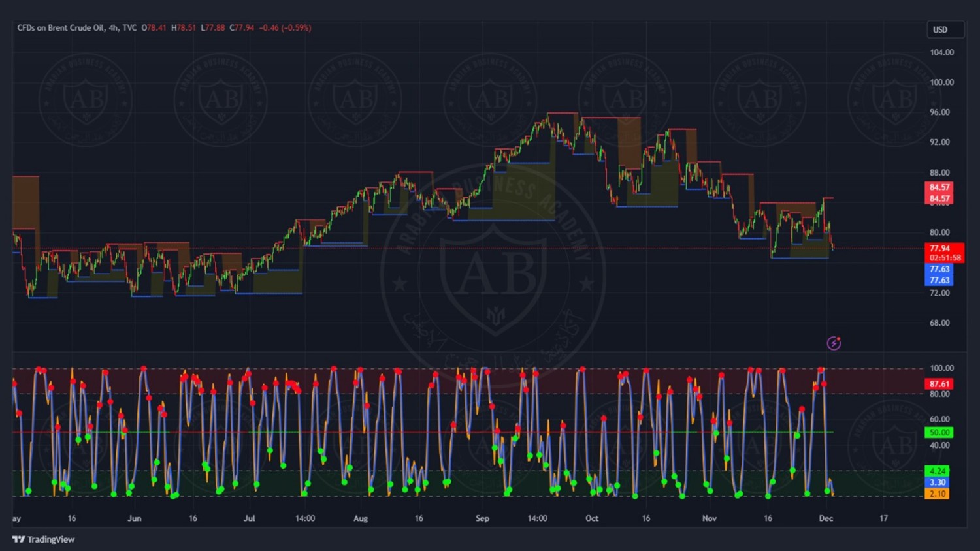Image resolution: width=980 pixels, height=551 pixels.
Task: Click the TradingView logo
Action: point(18,539)
